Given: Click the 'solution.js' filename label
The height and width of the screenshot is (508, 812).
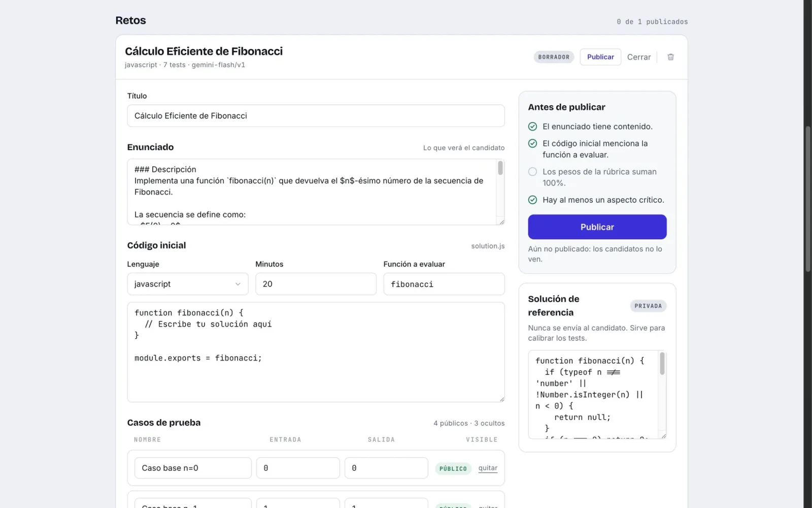Looking at the screenshot, I should tap(488, 246).
